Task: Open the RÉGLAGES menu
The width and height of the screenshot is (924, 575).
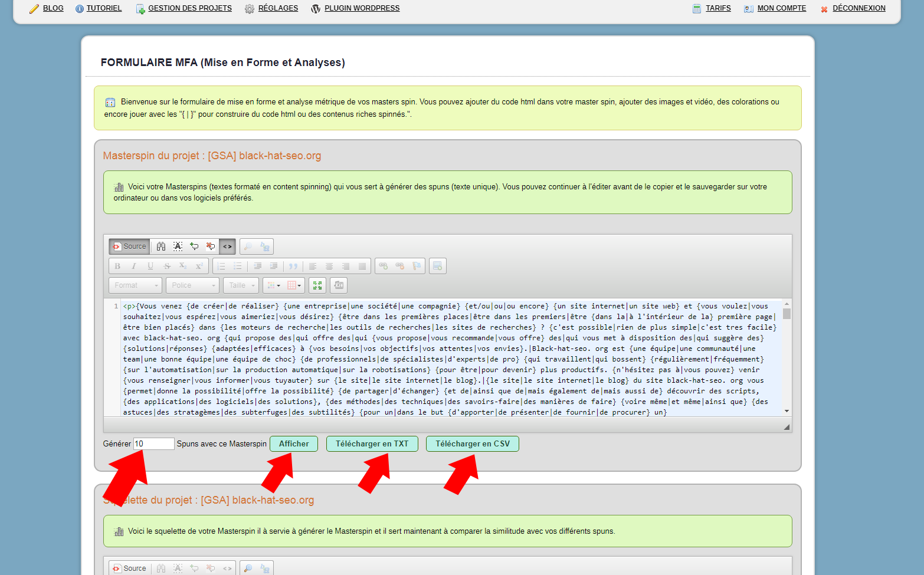Action: click(278, 8)
